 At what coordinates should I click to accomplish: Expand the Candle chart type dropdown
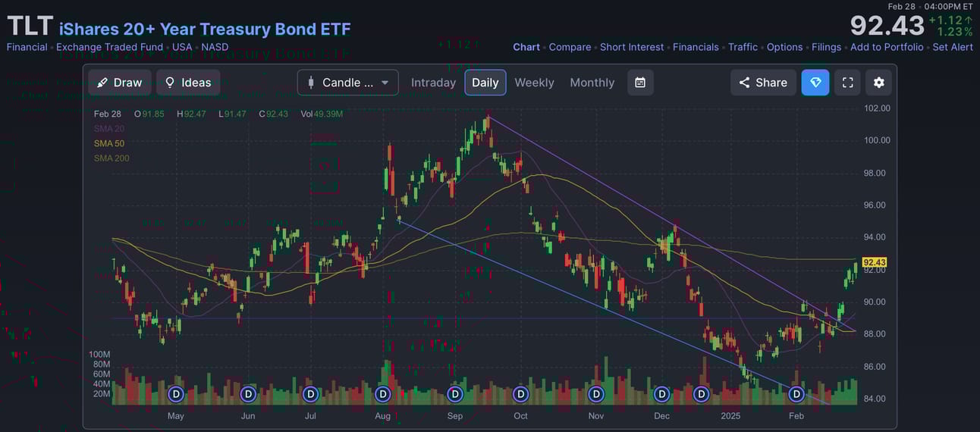(348, 83)
